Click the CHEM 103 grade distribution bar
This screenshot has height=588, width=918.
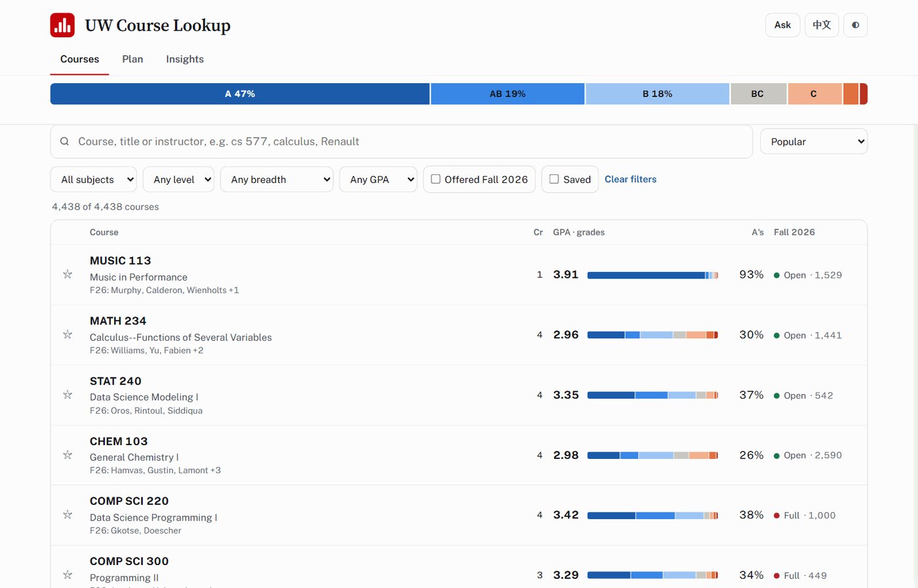[652, 456]
